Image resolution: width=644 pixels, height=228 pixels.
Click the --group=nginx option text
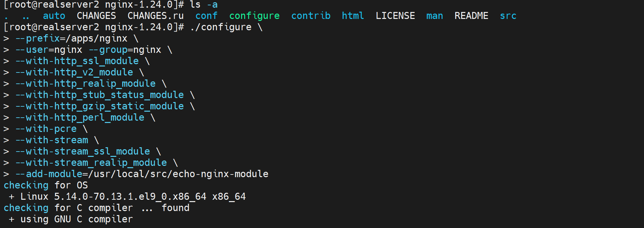point(125,50)
